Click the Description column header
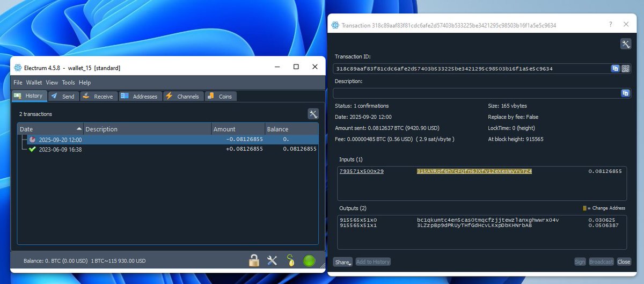644x284 pixels. pos(147,129)
